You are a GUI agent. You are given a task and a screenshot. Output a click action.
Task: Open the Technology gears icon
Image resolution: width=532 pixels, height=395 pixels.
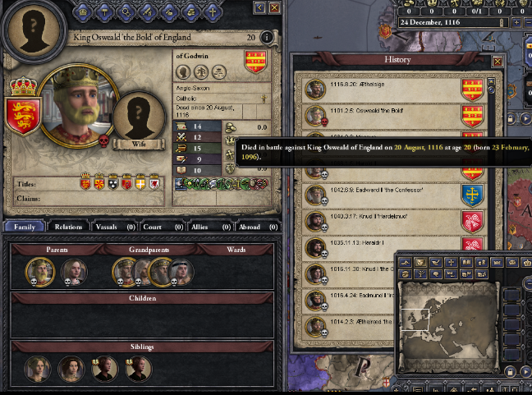[x=126, y=12]
